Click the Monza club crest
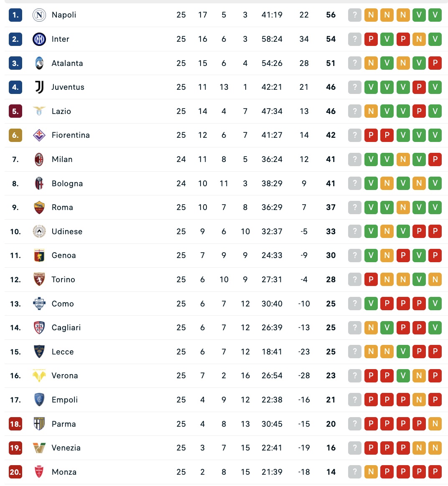The height and width of the screenshot is (486, 448). point(39,472)
